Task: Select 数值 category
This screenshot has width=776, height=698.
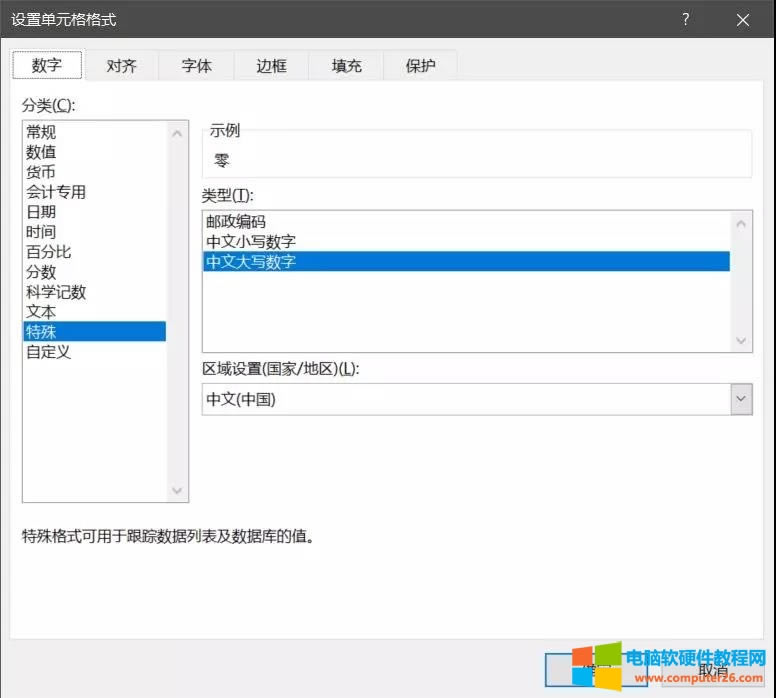Action: pyautogui.click(x=41, y=152)
